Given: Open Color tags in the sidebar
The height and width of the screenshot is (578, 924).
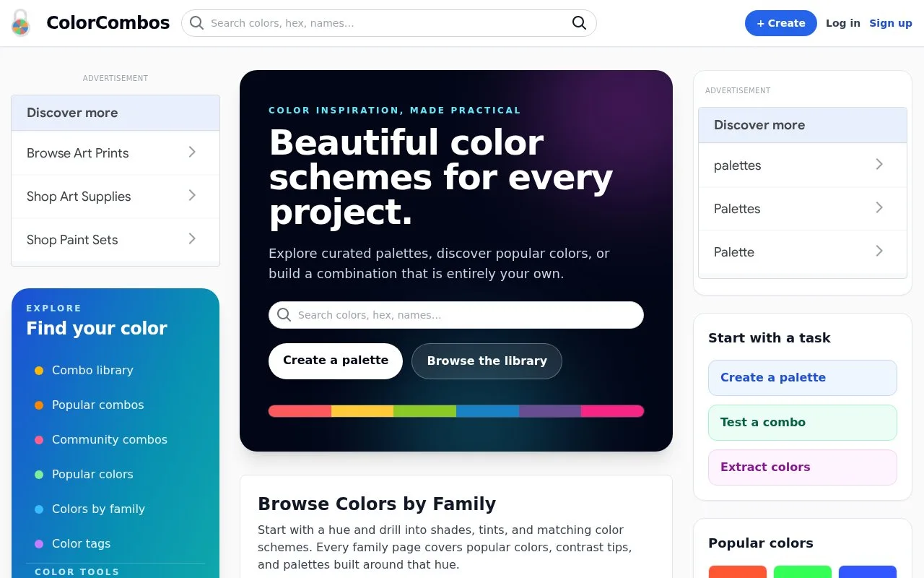Looking at the screenshot, I should (81, 543).
